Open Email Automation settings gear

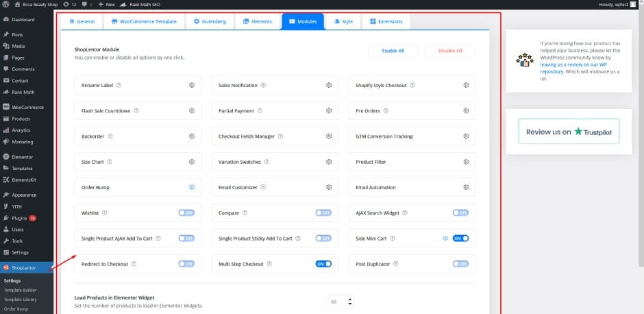(x=466, y=187)
